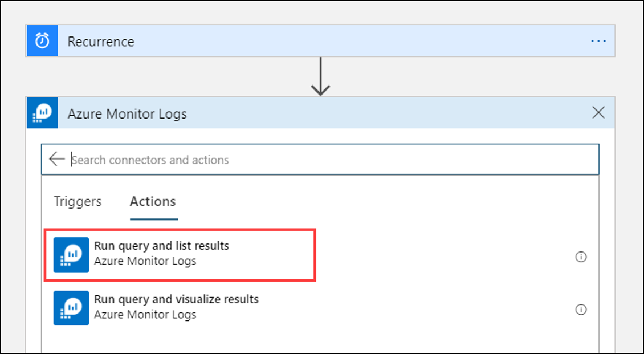Click Azure Monitor Logs subtitle under list results
This screenshot has height=354, width=644.
[145, 261]
